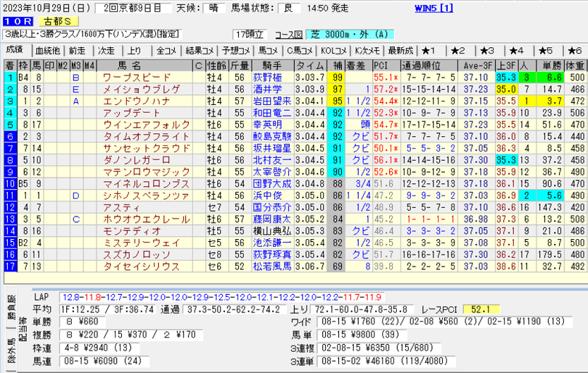Click the blue 1st-place finish cell

pos(9,77)
